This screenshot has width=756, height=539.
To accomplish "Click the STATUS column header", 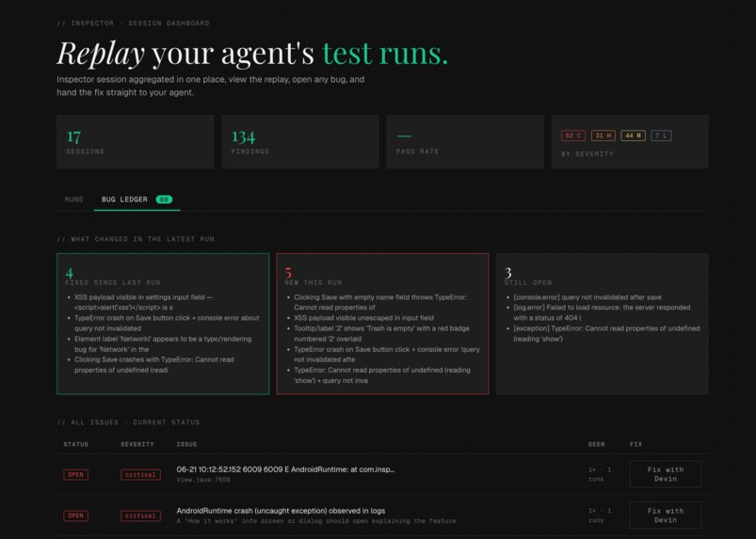I will click(x=76, y=444).
